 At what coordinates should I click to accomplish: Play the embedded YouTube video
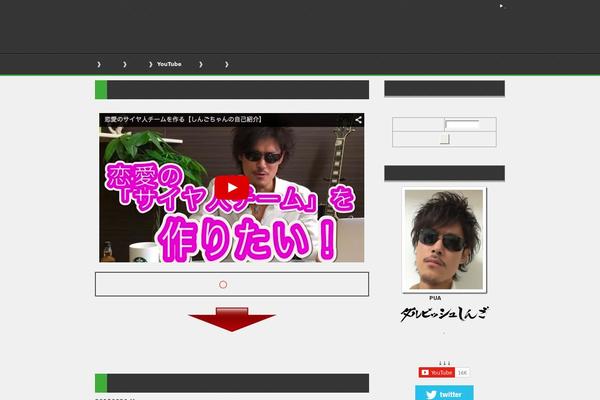pyautogui.click(x=232, y=188)
